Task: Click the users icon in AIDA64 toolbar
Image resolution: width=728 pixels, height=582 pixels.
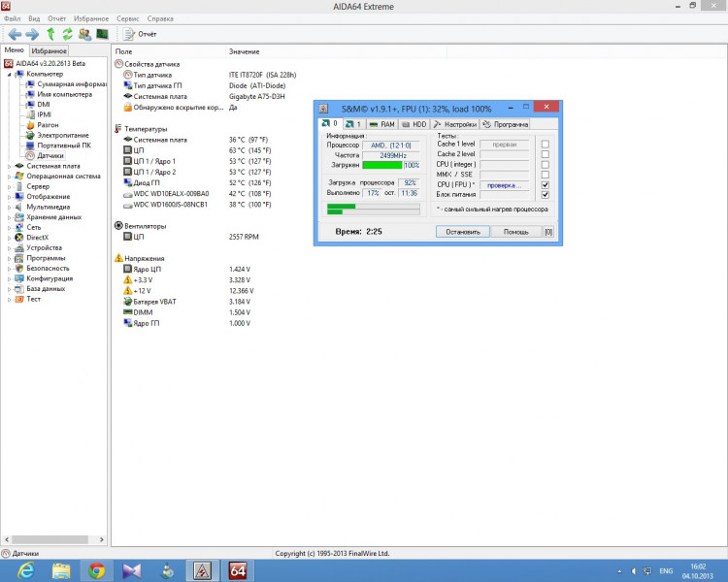Action: pyautogui.click(x=84, y=34)
